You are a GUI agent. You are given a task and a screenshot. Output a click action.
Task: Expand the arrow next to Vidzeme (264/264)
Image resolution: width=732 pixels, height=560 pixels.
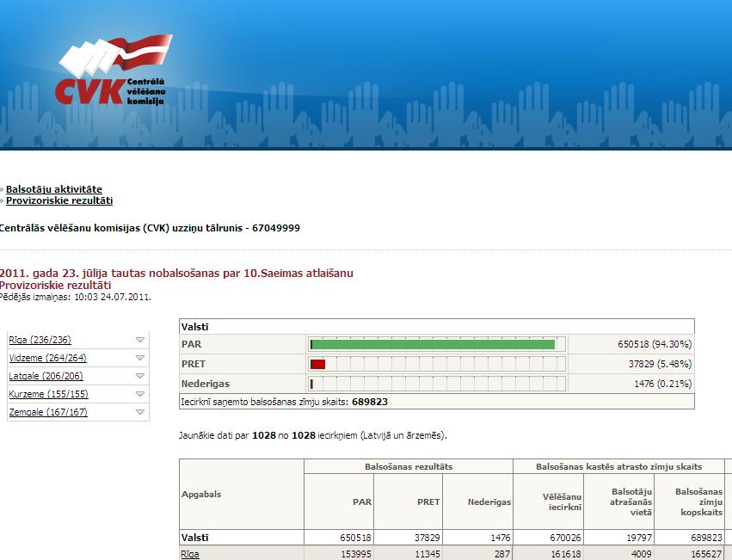[140, 358]
